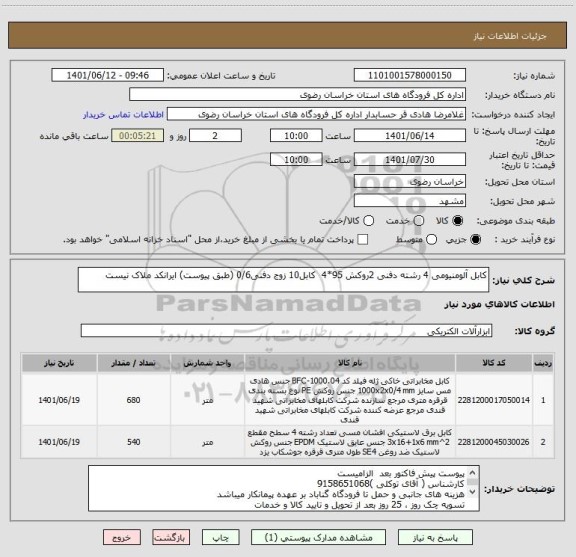Click row 1 telecom cable product description
The height and width of the screenshot is (557, 576).
pos(350,400)
